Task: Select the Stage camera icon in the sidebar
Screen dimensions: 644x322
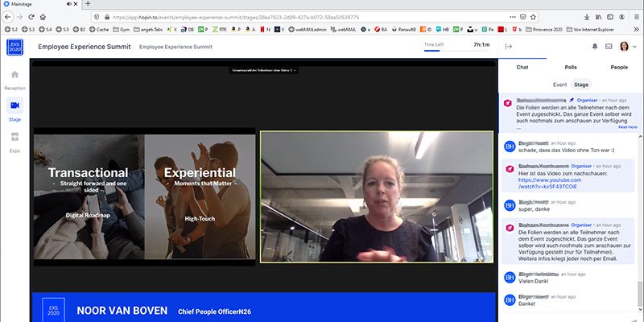Action: [x=14, y=105]
